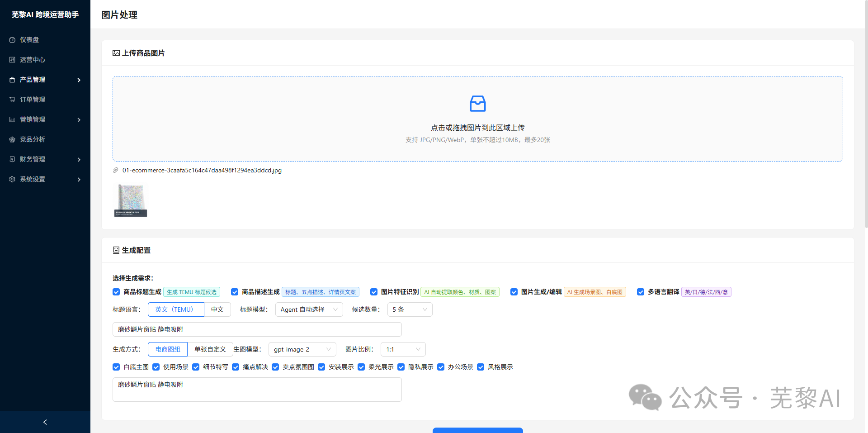868x433 pixels.
Task: Click the image prompt textarea below scene checkboxes
Action: [x=257, y=390]
